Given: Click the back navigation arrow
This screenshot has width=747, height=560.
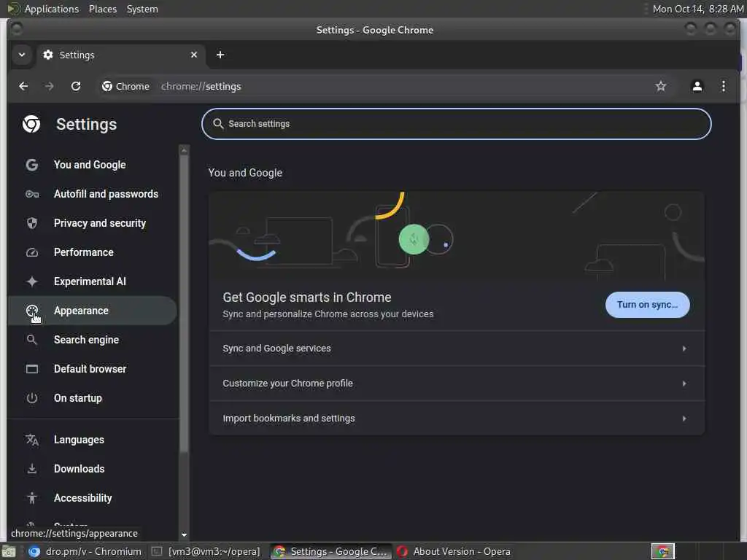Looking at the screenshot, I should (23, 86).
